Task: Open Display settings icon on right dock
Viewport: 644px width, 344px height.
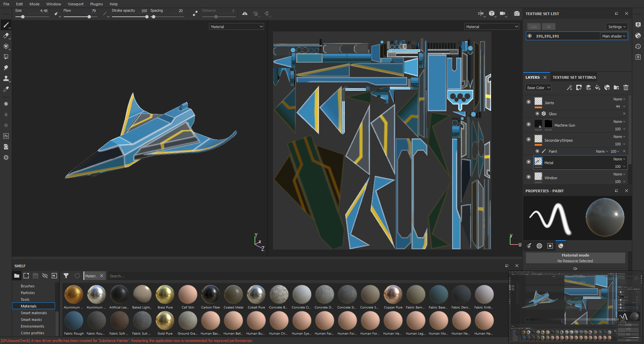Action: (638, 25)
